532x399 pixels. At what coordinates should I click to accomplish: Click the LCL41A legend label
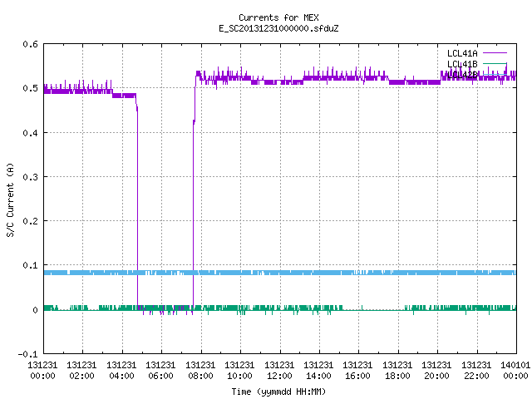tap(462, 53)
